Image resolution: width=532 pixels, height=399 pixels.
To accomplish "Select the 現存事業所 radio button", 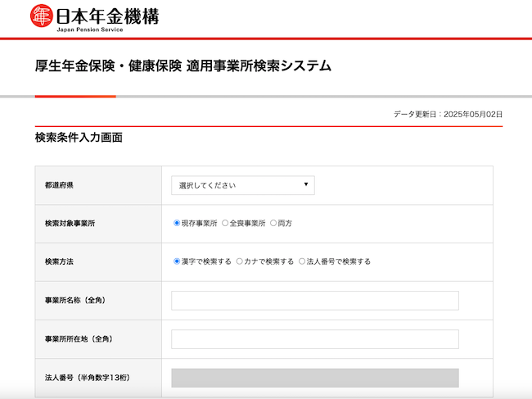I will (x=177, y=223).
